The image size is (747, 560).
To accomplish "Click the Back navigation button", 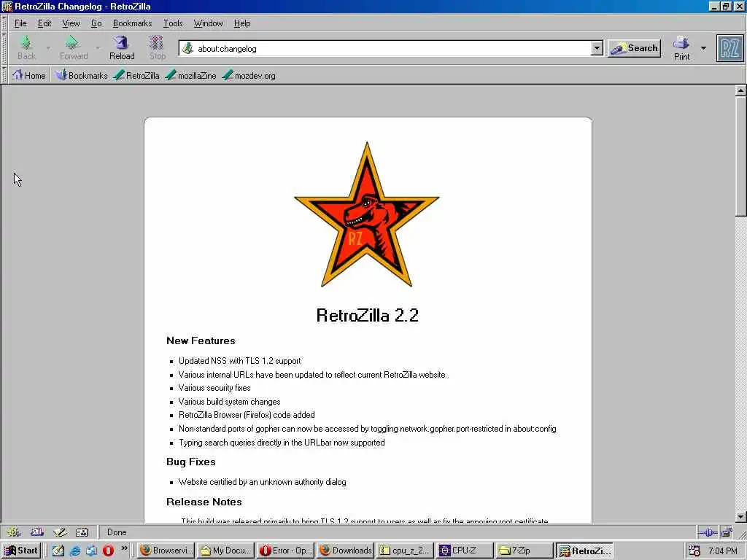I will (26, 48).
